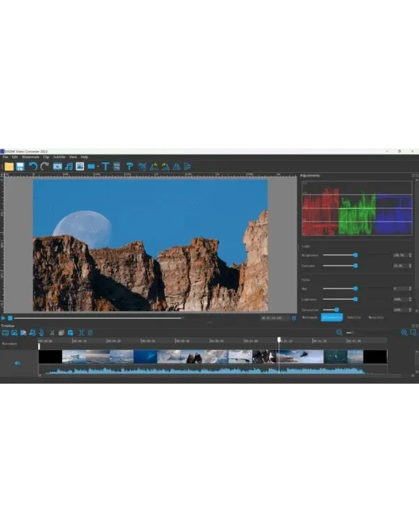Open the Subtitle menu in menu bar

click(x=59, y=157)
